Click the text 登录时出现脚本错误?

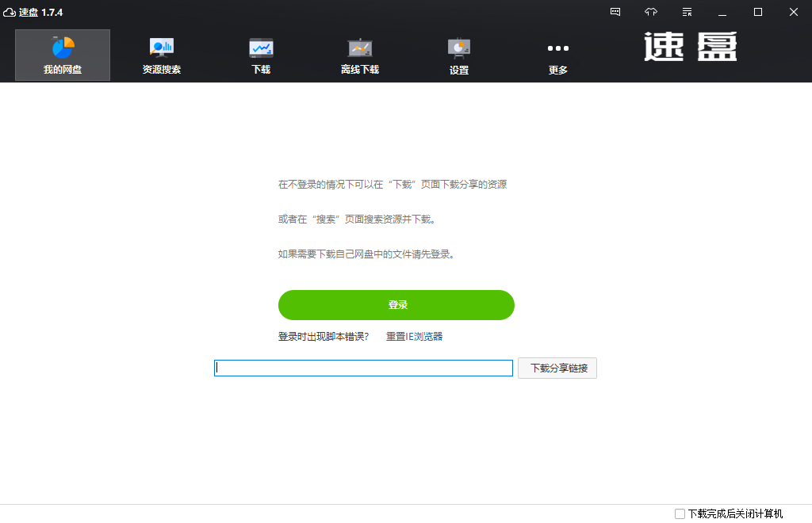coord(324,337)
